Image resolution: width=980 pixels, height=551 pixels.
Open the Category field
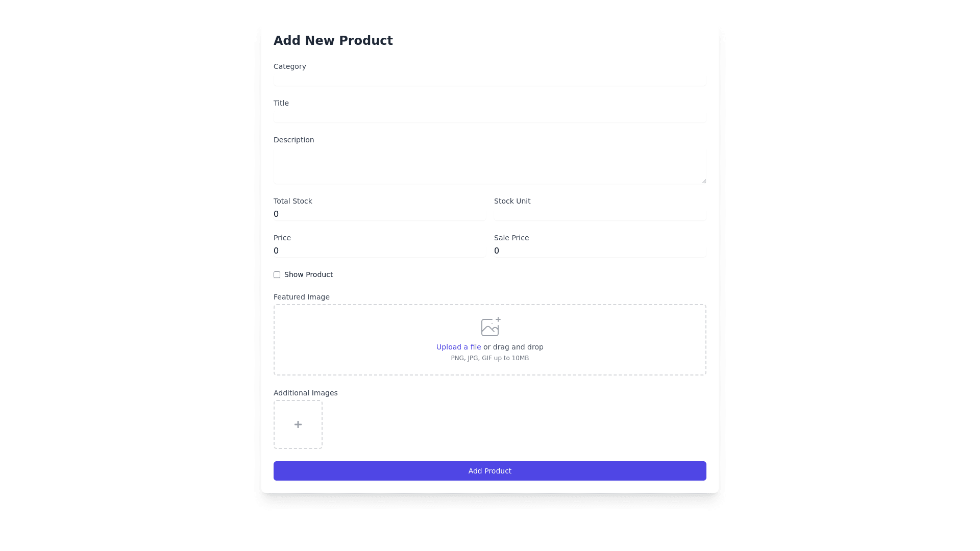489,79
